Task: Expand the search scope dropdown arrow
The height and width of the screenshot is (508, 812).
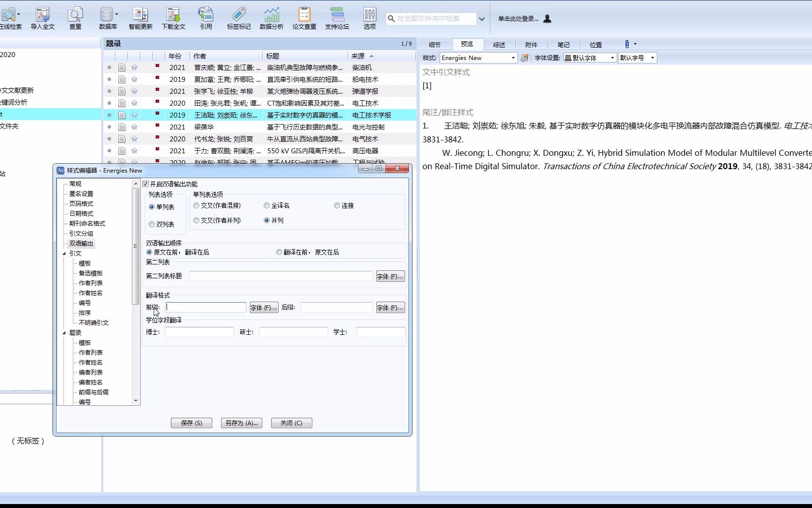Action: click(481, 19)
